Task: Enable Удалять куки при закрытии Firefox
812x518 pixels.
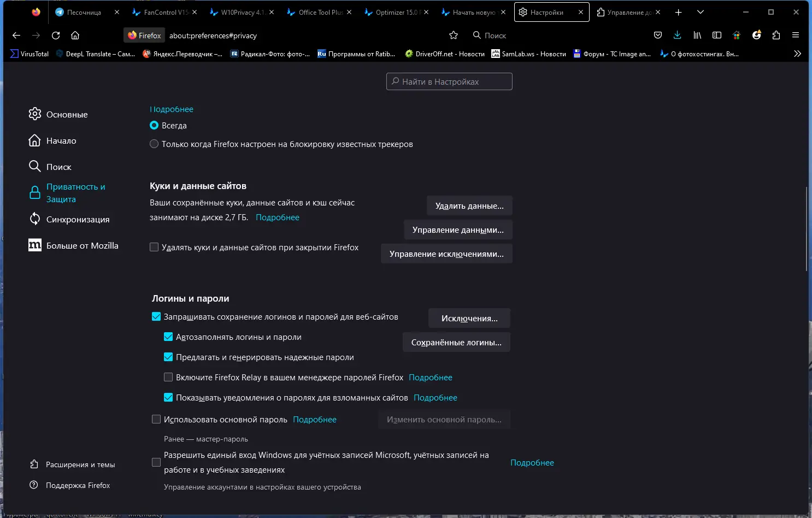Action: 154,248
